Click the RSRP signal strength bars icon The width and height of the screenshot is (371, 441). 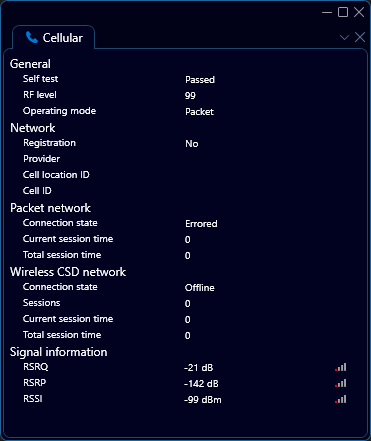(x=341, y=383)
